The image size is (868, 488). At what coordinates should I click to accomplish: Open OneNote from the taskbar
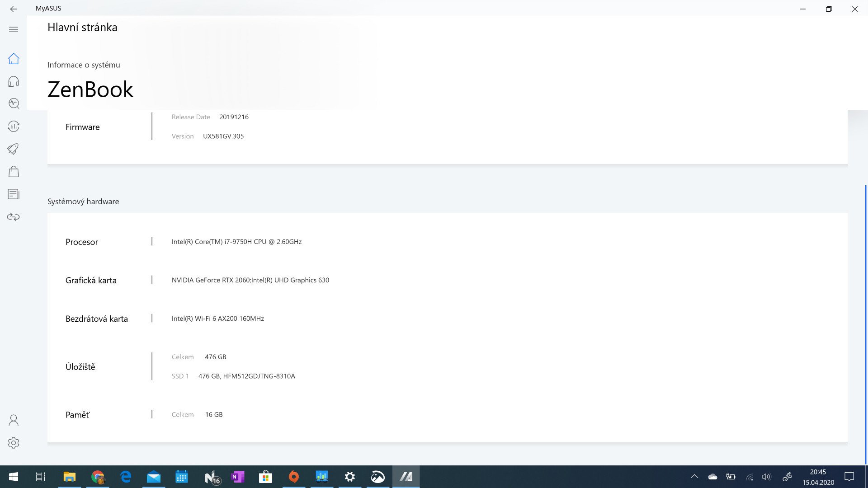[x=238, y=477]
